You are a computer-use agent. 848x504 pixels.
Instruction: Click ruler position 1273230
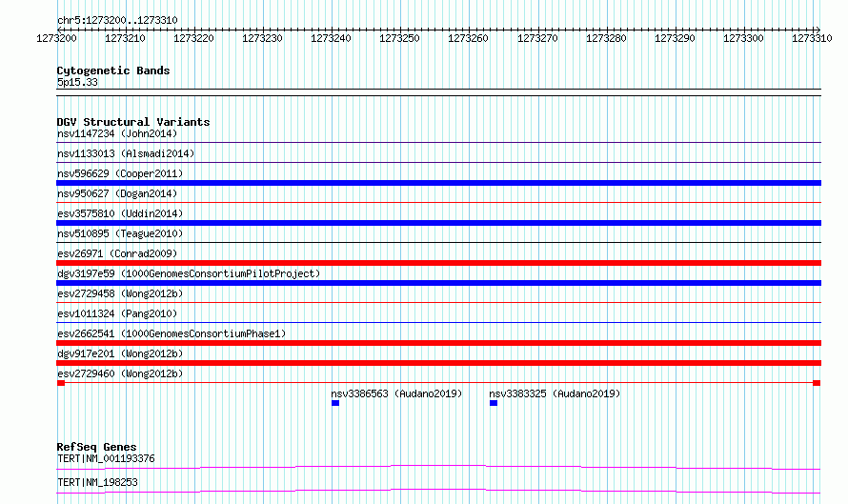point(262,38)
